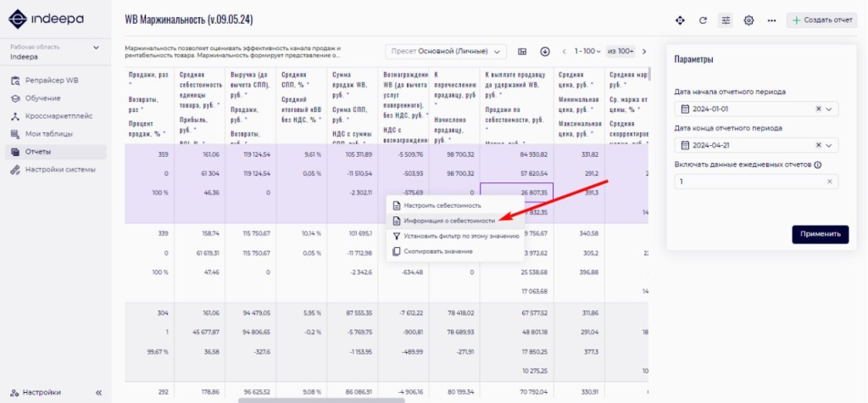Toggle the parameters panel filter icon
This screenshot has height=403, width=868.
coord(726,20)
